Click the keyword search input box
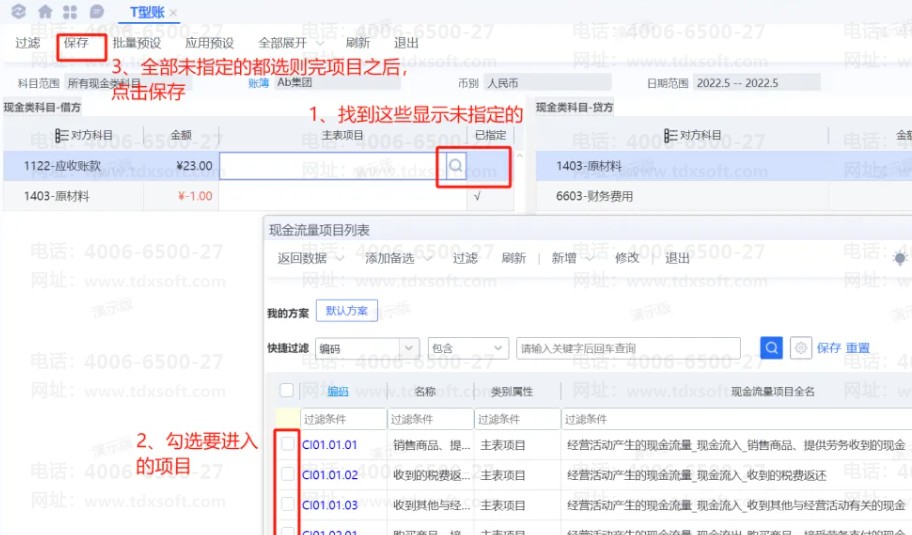 [x=628, y=348]
